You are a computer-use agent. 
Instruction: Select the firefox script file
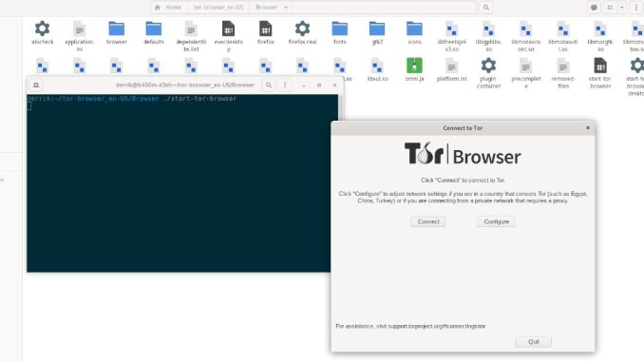(266, 32)
